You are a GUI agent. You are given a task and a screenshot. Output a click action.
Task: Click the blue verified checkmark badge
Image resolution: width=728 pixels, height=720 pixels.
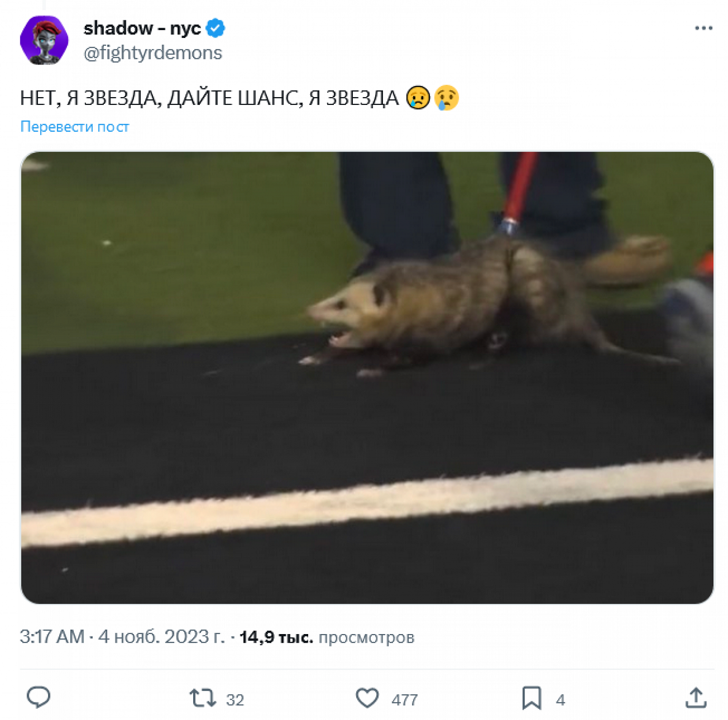pos(215,28)
